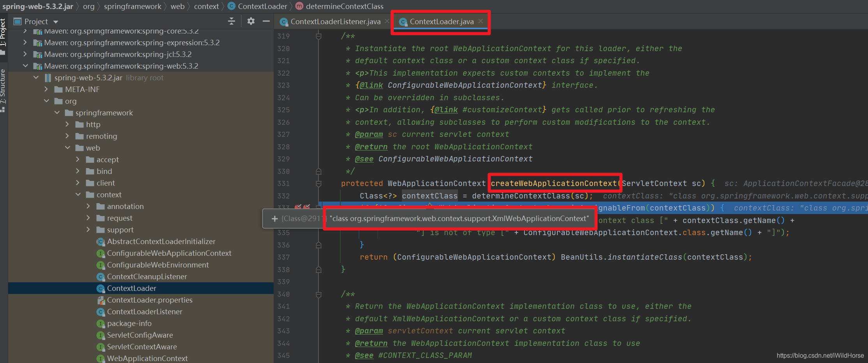Select ContextLoader.properties file icon
This screenshot has width=868, height=363.
[101, 300]
